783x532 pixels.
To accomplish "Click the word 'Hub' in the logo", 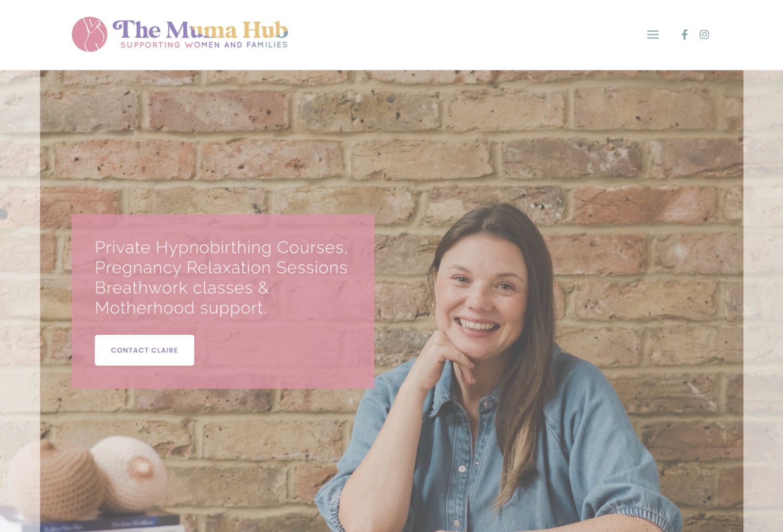I will point(265,30).
